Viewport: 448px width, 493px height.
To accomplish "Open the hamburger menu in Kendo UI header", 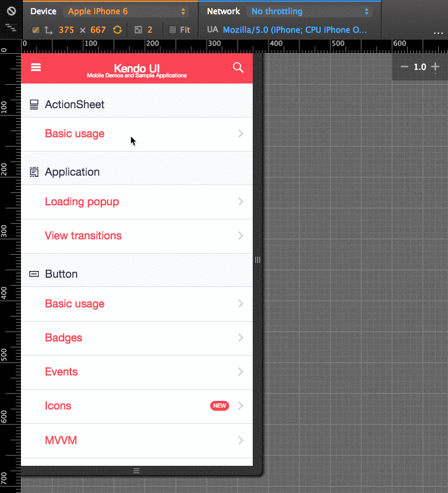I will point(36,67).
